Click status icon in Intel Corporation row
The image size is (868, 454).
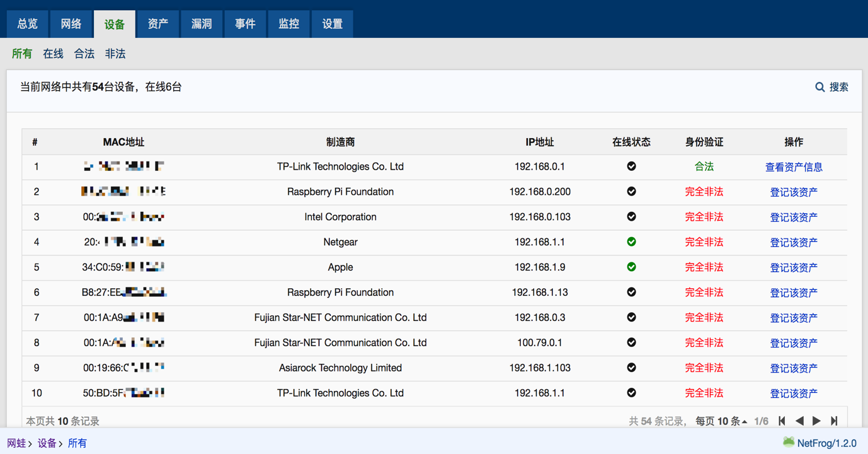(631, 217)
